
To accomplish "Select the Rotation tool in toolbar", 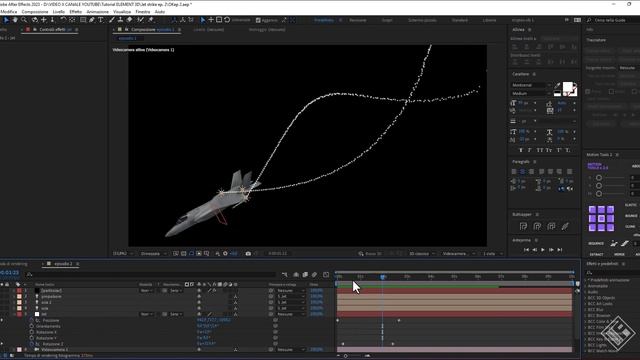I will click(x=63, y=20).
